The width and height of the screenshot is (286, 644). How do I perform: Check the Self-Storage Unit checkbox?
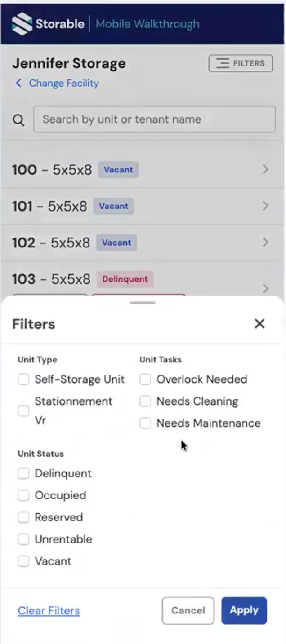(x=23, y=379)
